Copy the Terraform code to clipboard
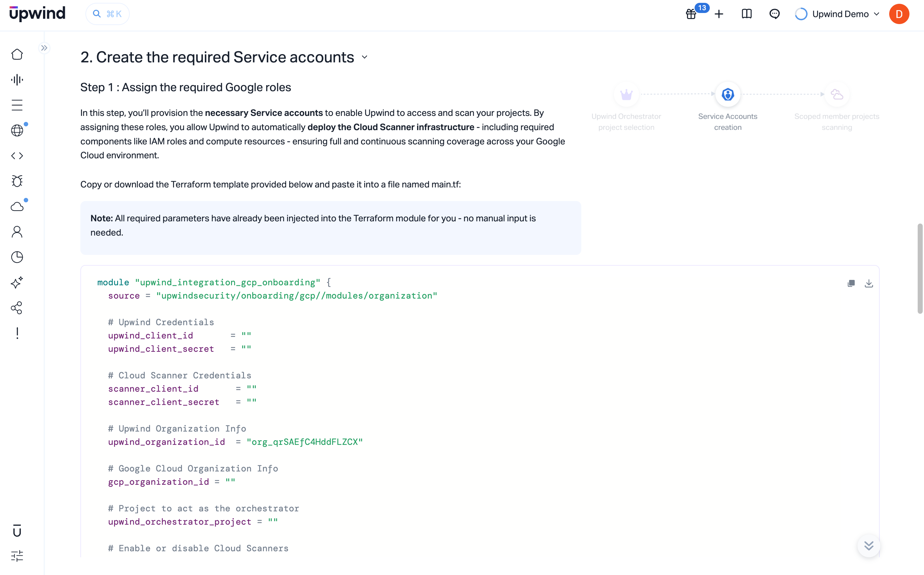Viewport: 924px width, 575px height. click(x=851, y=283)
